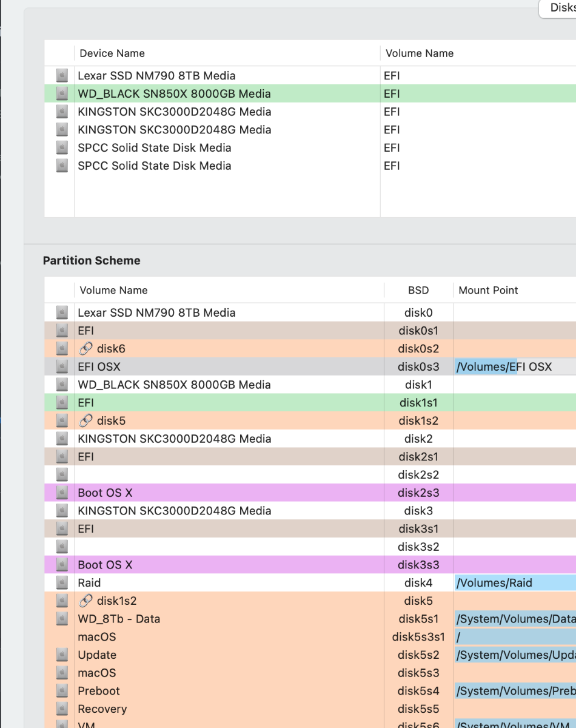
Task: Click the Mount Point column header
Action: click(x=488, y=291)
